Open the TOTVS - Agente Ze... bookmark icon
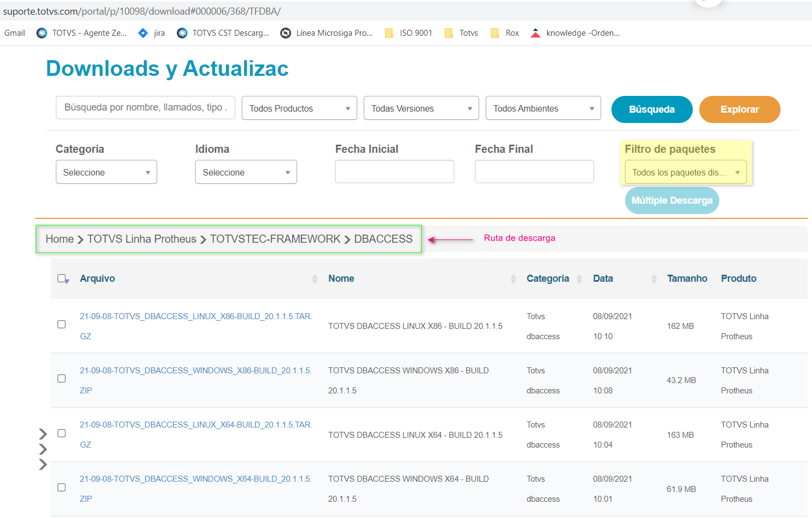Viewport: 812px width, 518px height. click(x=42, y=33)
